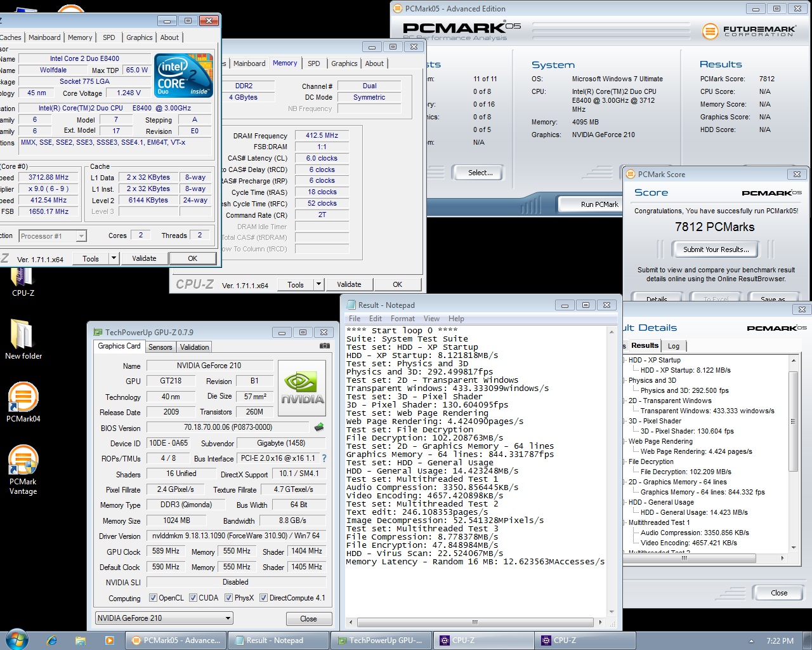Click the 7812 PCMarks score text
Image resolution: width=812 pixels, height=650 pixels.
(714, 227)
